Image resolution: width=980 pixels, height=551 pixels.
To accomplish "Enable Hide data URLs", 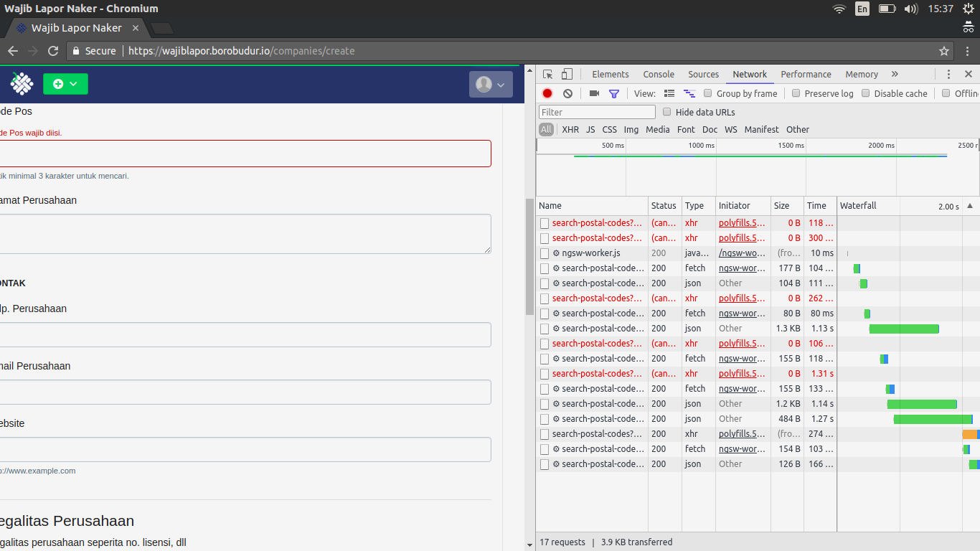I will click(666, 112).
